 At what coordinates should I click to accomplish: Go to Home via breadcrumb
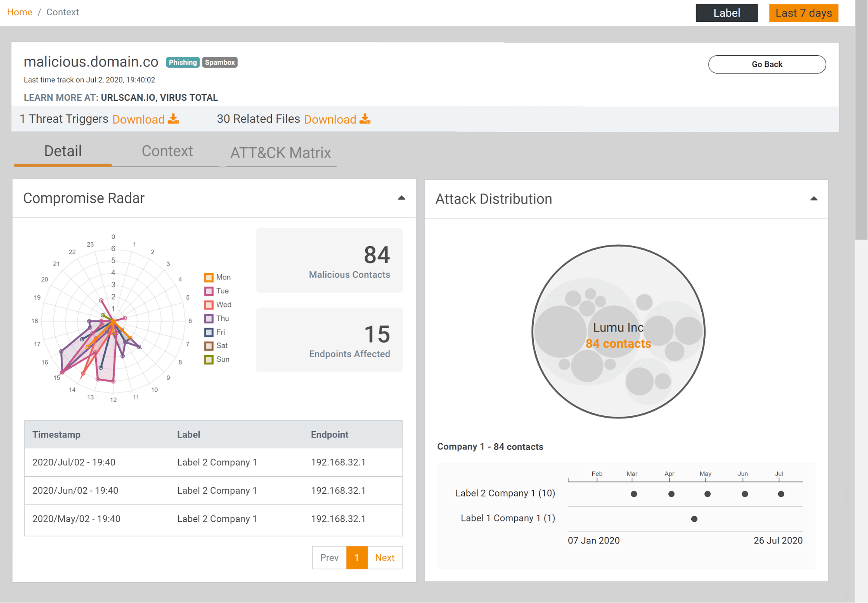(20, 12)
